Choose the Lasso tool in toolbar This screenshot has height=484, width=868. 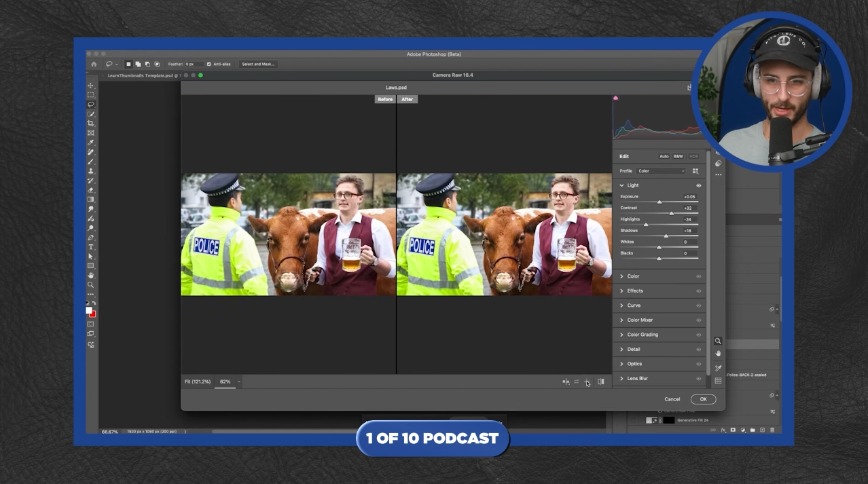[90, 105]
